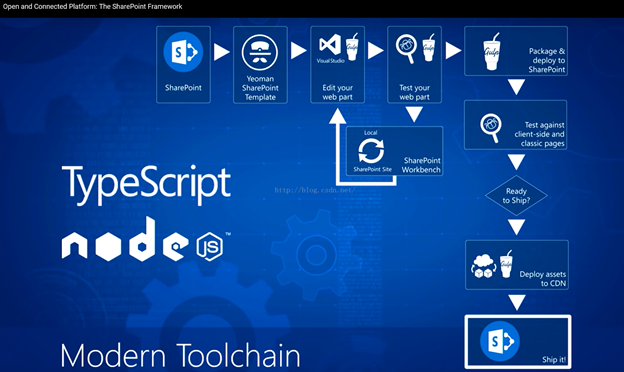Viewport: 624px width, 372px height.
Task: Click the JS hexagon badge of the Node logo
Action: pyautogui.click(x=209, y=246)
